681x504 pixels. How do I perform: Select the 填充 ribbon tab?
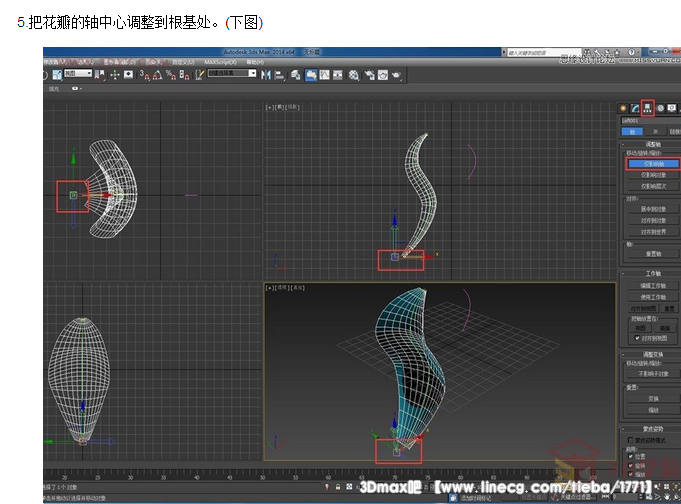click(x=54, y=89)
